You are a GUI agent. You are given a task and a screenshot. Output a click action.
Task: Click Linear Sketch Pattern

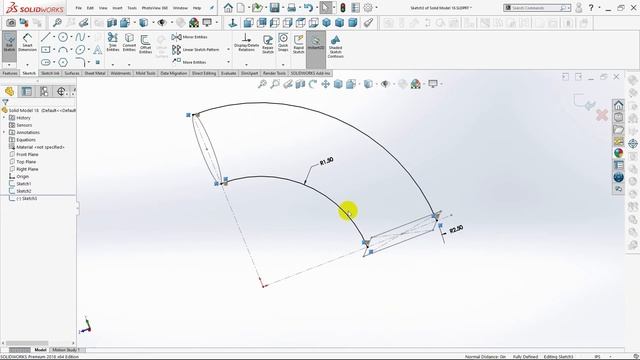196,50
